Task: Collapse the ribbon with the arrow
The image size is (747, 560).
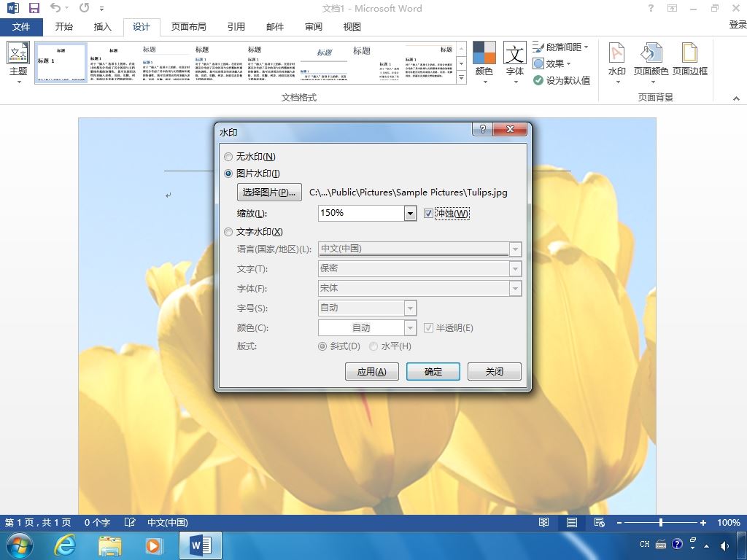Action: [x=736, y=98]
